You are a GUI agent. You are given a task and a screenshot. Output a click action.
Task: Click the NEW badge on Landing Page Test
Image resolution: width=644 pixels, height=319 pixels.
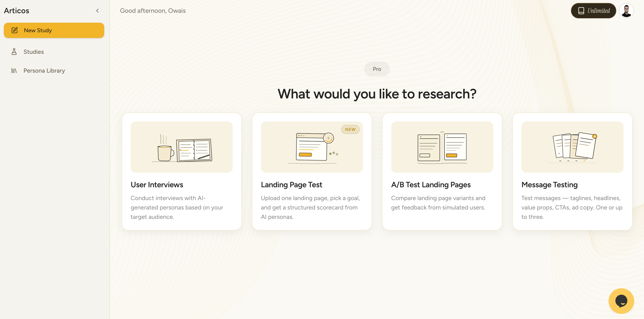pos(350,129)
